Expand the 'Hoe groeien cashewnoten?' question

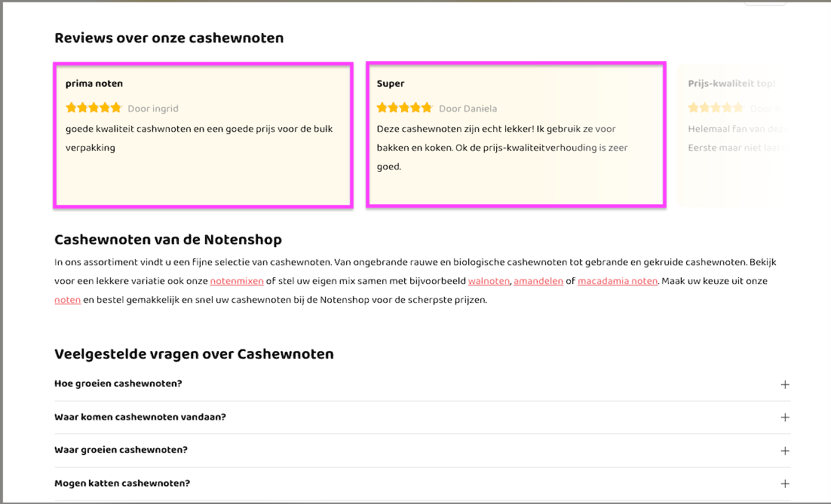tap(118, 383)
